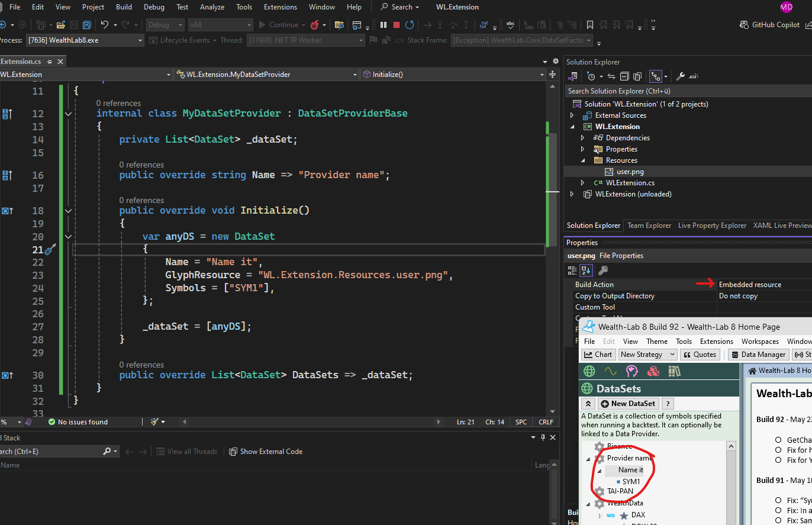Image resolution: width=812 pixels, height=525 pixels.
Task: Click the New DataSet button
Action: [628, 404]
